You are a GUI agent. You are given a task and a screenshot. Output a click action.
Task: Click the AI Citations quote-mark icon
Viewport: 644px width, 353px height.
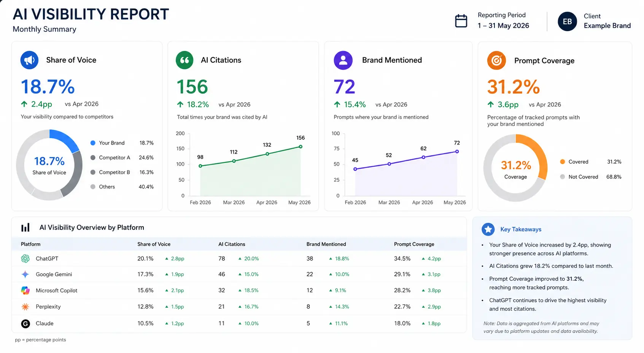[x=184, y=60]
